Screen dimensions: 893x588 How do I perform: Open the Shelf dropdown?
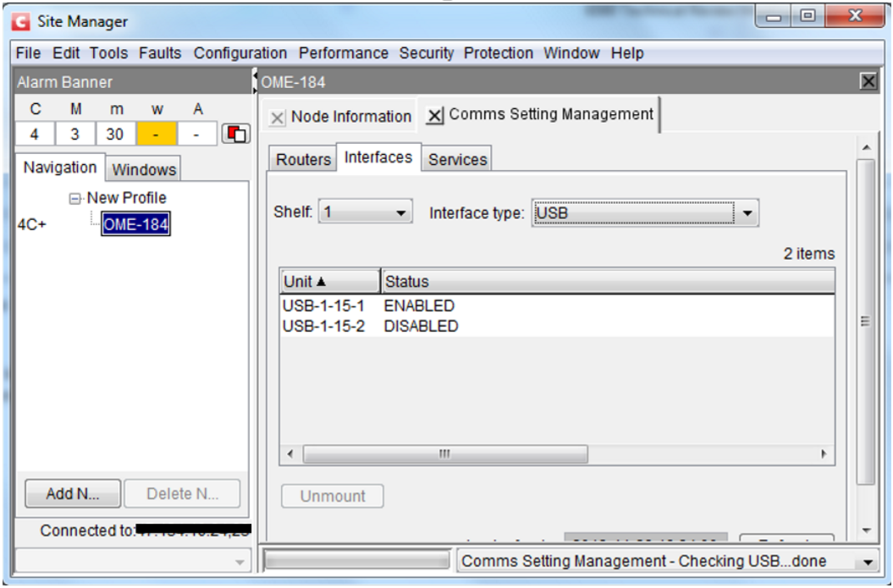[401, 213]
